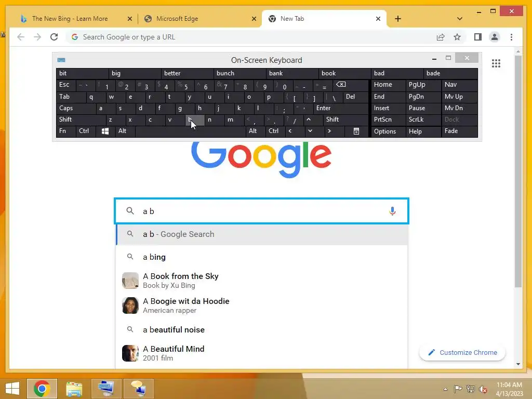The width and height of the screenshot is (532, 399).
Task: Open the Chrome side panel
Action: click(478, 37)
